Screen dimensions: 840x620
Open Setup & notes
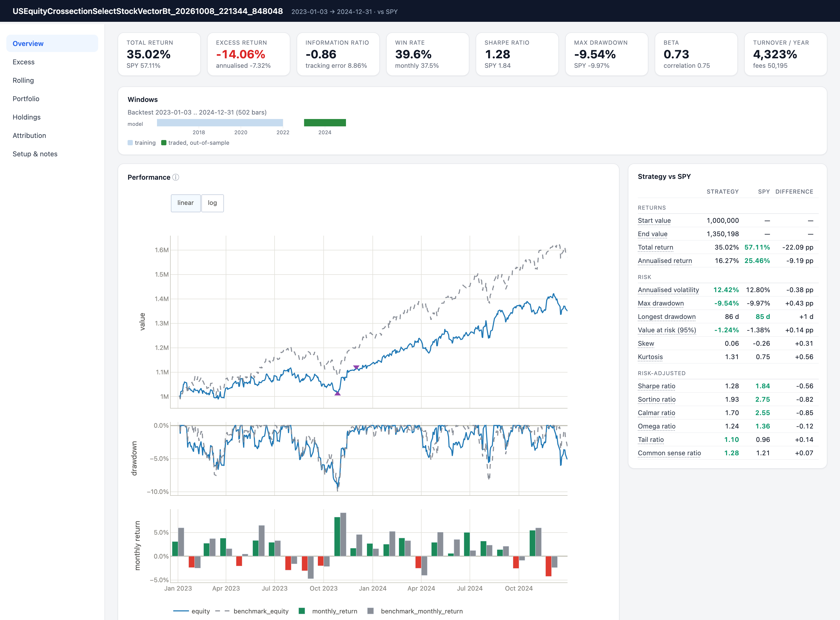52,154
